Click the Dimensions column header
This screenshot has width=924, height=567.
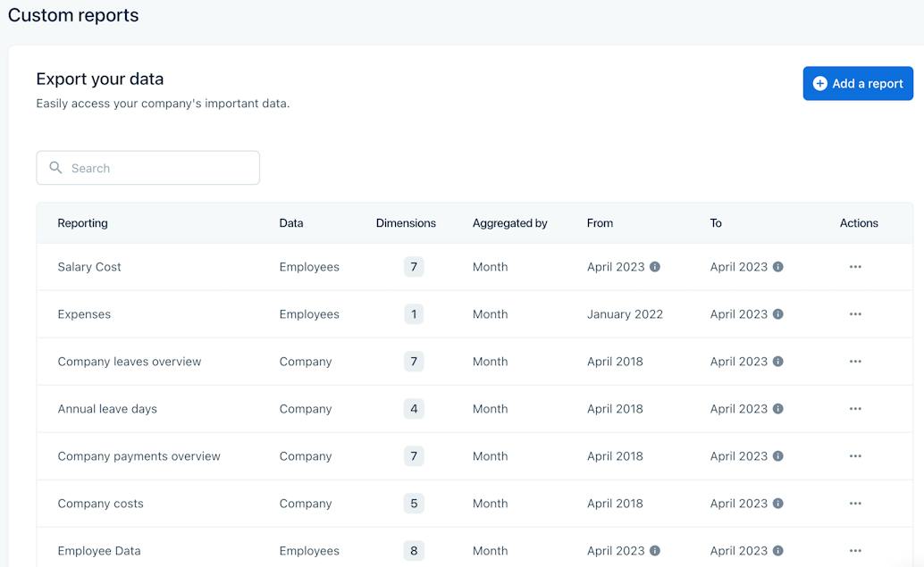(x=406, y=223)
